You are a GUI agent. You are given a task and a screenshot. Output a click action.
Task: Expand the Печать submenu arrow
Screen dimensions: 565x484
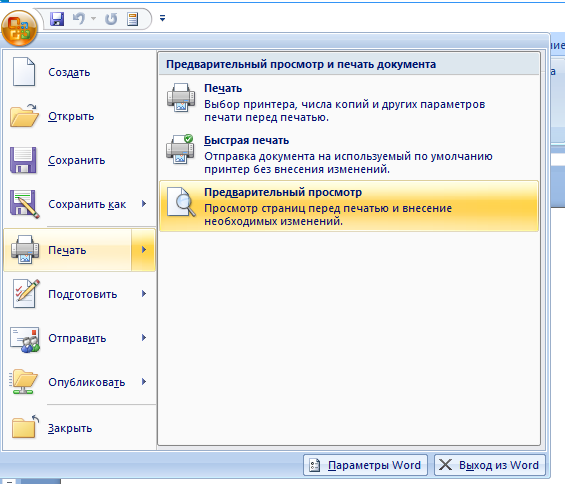pyautogui.click(x=143, y=250)
